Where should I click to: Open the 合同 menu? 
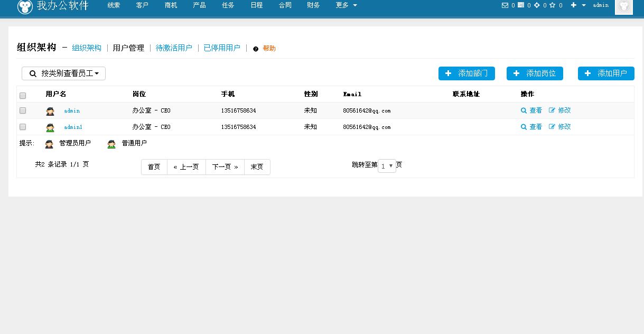pos(285,5)
